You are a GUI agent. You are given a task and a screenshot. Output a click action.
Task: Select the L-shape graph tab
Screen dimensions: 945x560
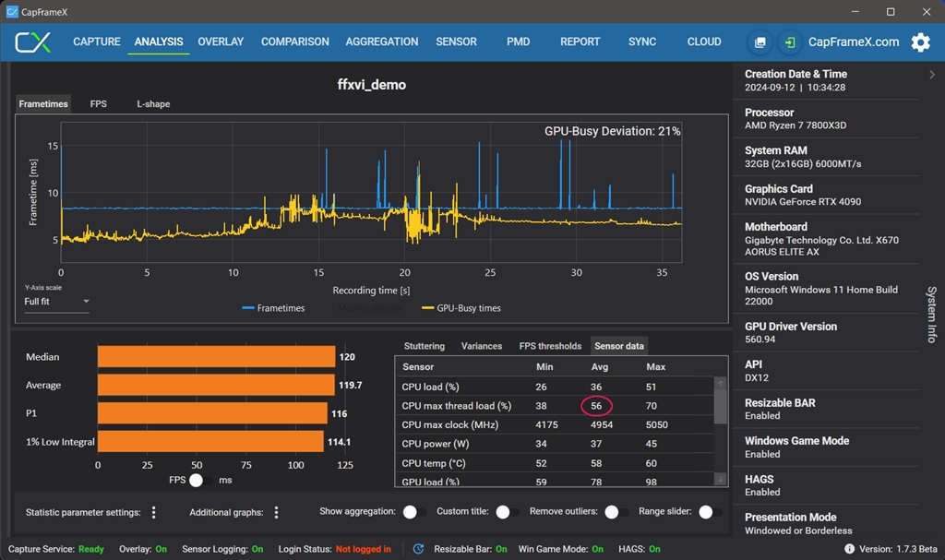pyautogui.click(x=153, y=104)
